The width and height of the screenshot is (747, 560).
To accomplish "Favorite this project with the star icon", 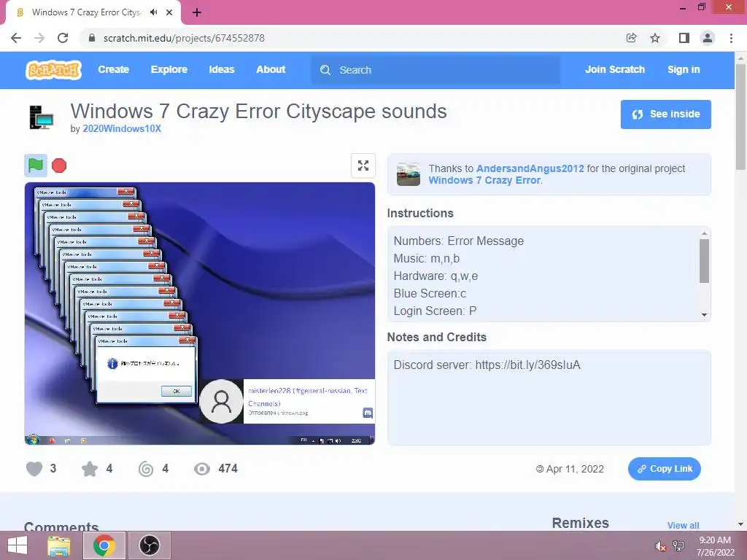I will coord(90,469).
